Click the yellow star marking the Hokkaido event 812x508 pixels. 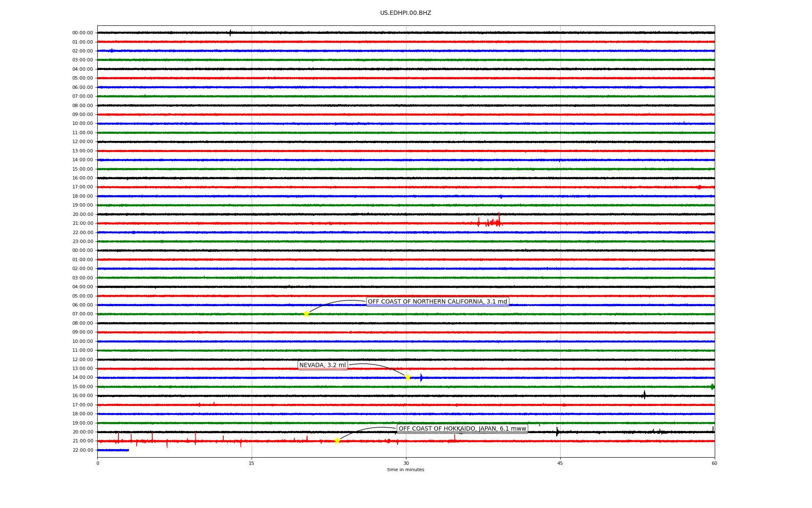[x=337, y=441]
